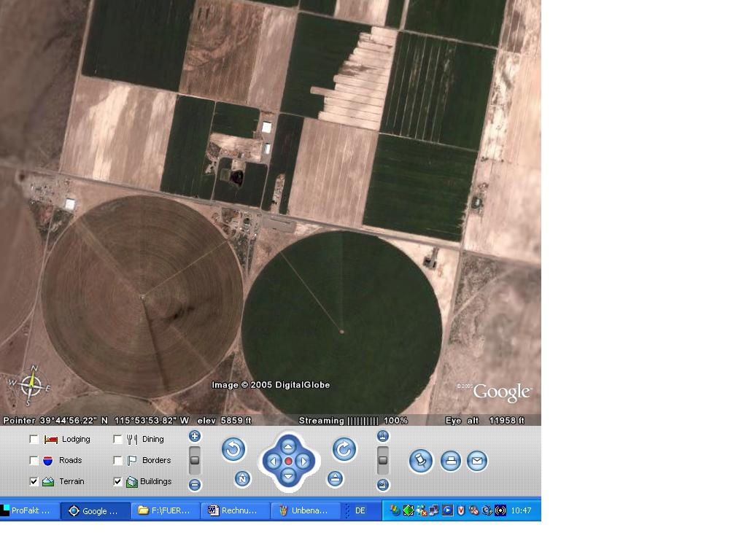Rotate the view clockwise
The image size is (747, 560).
344,449
